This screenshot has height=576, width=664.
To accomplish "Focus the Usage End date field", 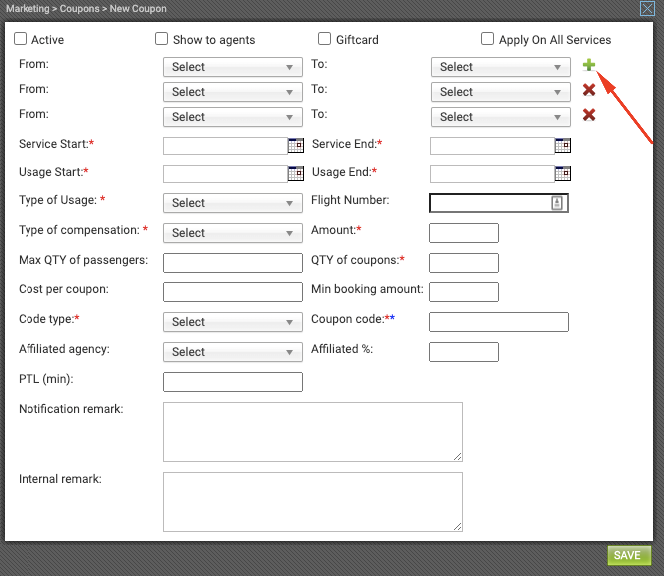I will tap(492, 174).
